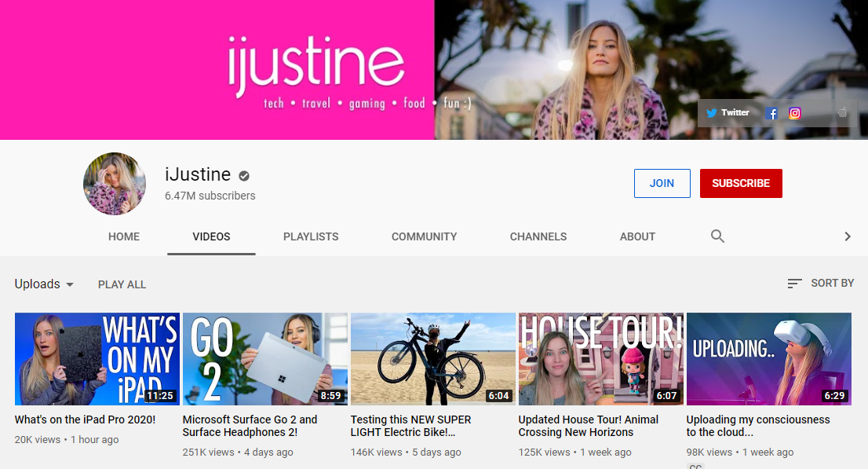The width and height of the screenshot is (868, 469).
Task: Open "What's on the iPad Pro 2020!" title
Action: coord(86,420)
